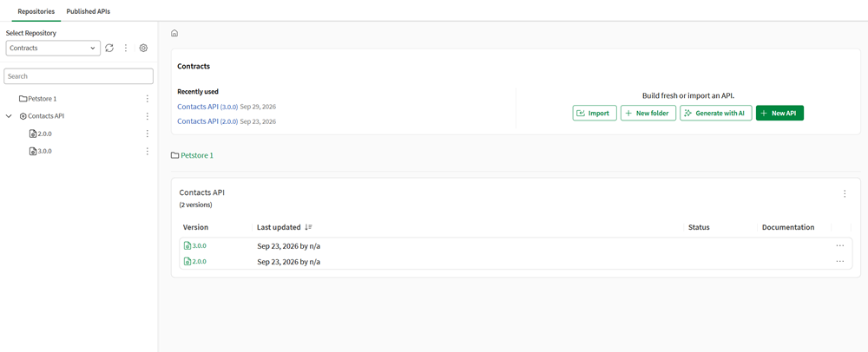The width and height of the screenshot is (868, 352).
Task: Switch to the Repositories tab
Action: (x=36, y=11)
